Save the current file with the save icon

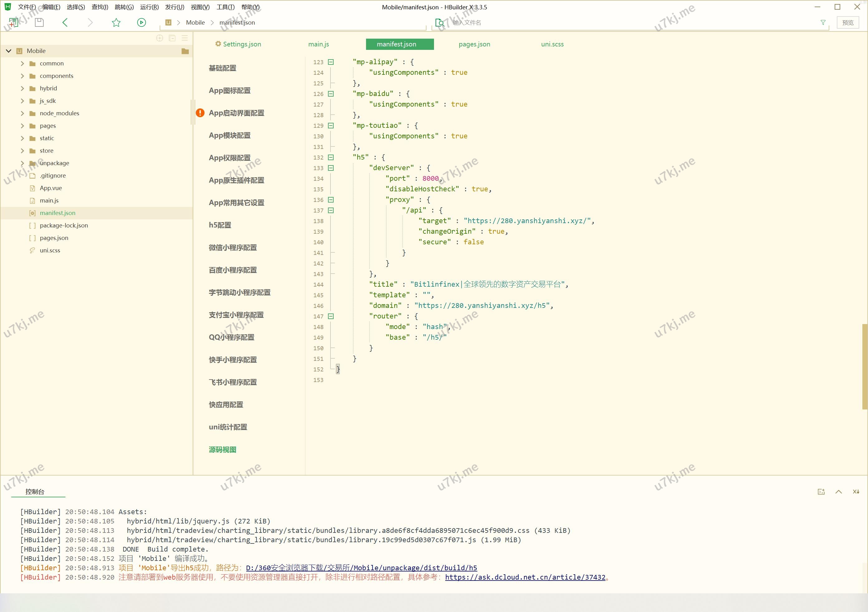click(x=39, y=22)
